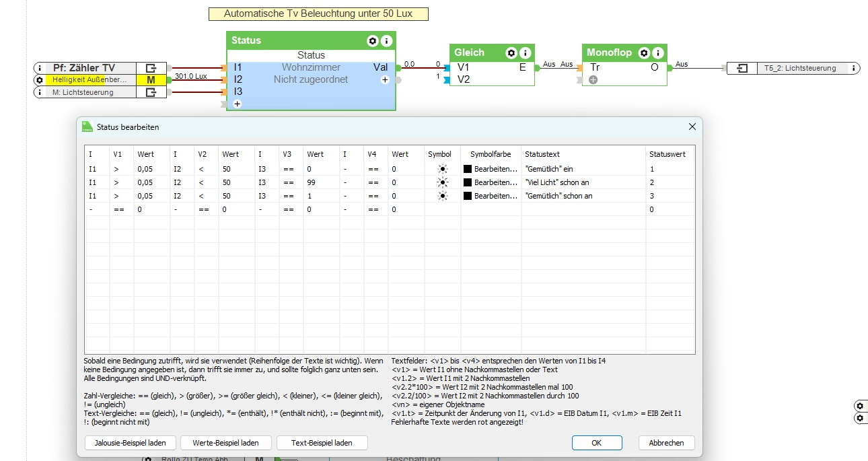Close the Status bearbeiten dialog
868x461 pixels.
692,127
